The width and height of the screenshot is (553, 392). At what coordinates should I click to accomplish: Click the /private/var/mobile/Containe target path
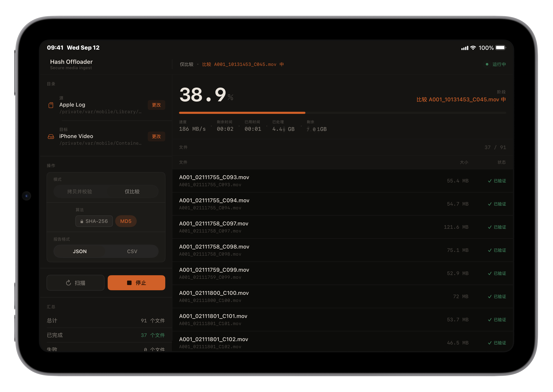tap(101, 143)
